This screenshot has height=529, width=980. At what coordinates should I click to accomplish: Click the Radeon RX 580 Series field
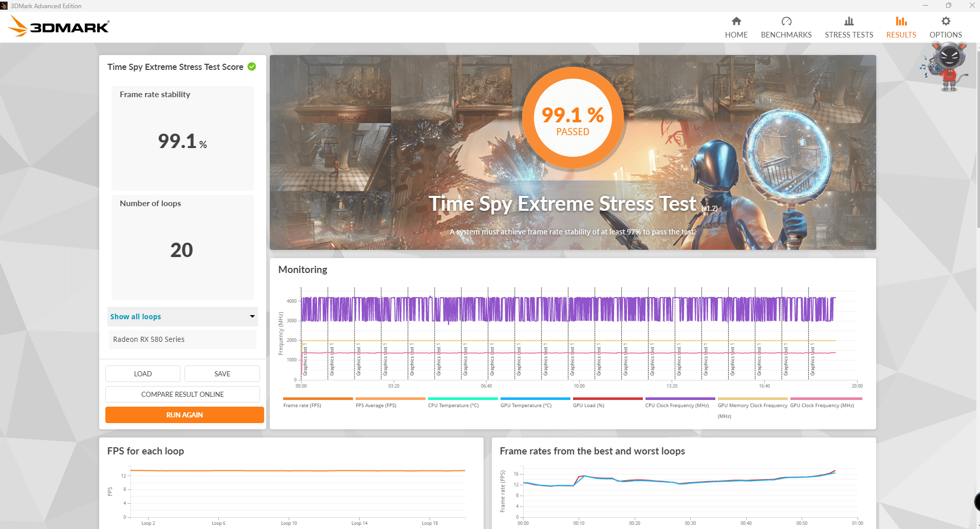[182, 339]
